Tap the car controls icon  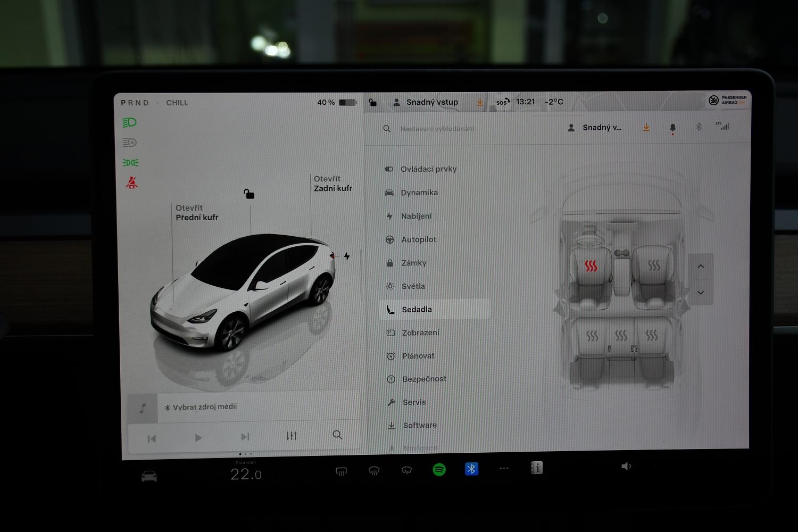149,476
